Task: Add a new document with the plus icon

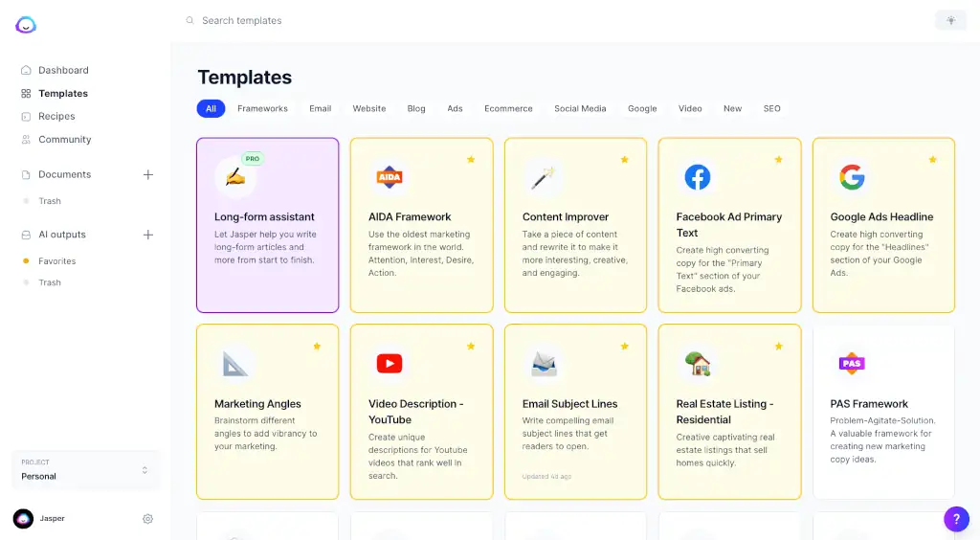Action: [148, 174]
